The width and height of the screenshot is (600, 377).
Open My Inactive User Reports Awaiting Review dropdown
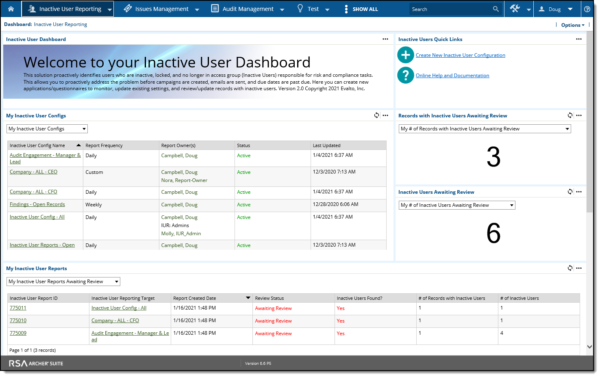(x=63, y=281)
